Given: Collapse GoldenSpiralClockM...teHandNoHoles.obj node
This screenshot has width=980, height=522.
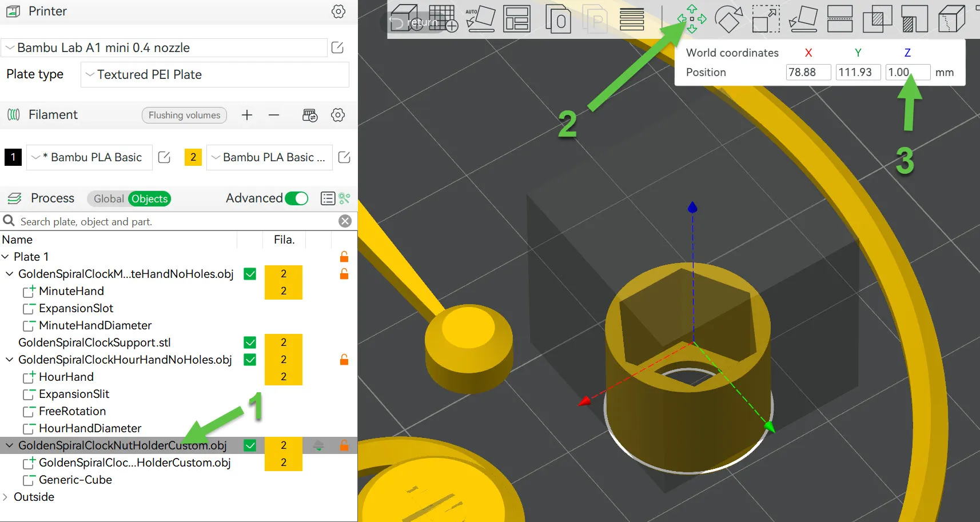Looking at the screenshot, I should [x=9, y=274].
